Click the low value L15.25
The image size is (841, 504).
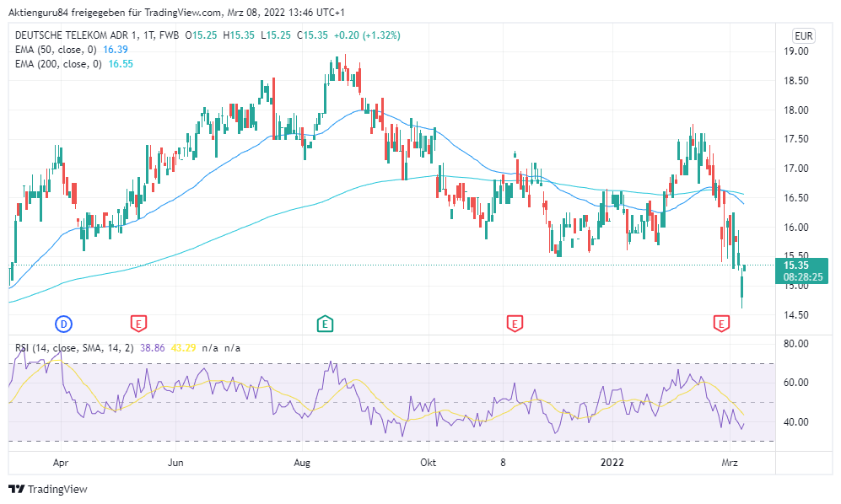pyautogui.click(x=276, y=35)
